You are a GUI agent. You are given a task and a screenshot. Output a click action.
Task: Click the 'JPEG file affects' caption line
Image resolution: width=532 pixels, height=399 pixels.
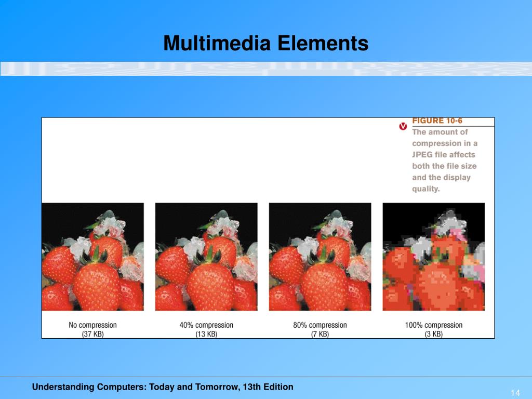coord(444,154)
